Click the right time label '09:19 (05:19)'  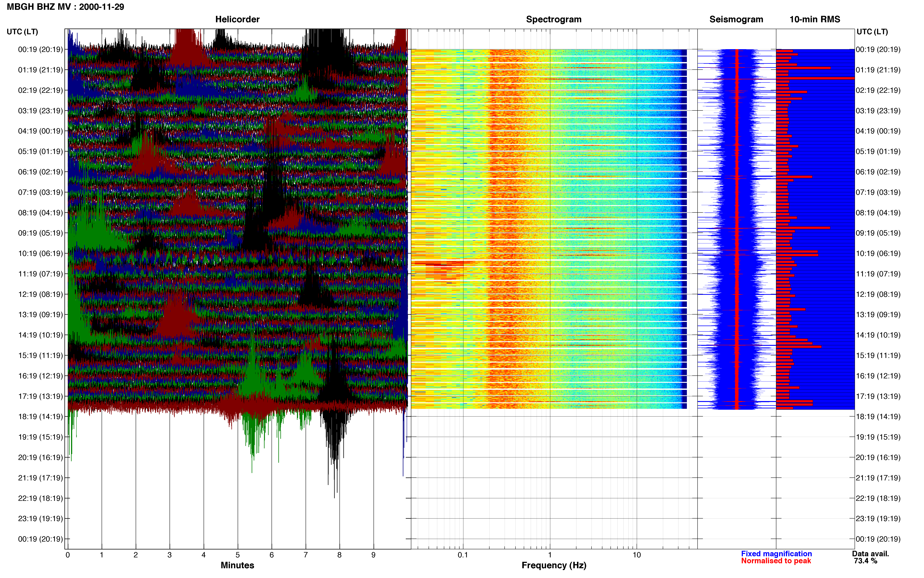[x=878, y=233]
